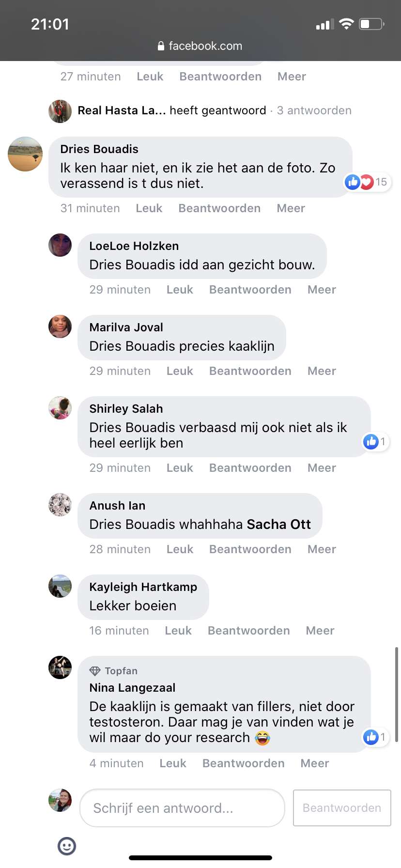Image resolution: width=401 pixels, height=868 pixels.
Task: View the like count on Nina Langezaal's comment
Action: pyautogui.click(x=376, y=737)
